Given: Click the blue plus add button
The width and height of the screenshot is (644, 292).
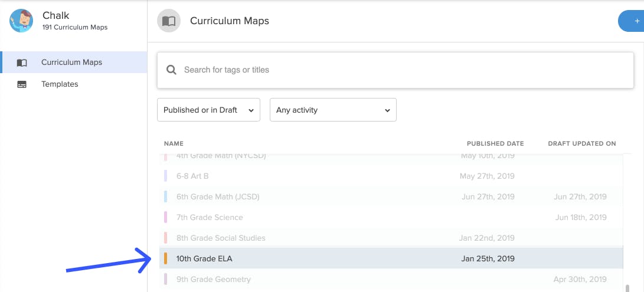Looking at the screenshot, I should (x=631, y=21).
